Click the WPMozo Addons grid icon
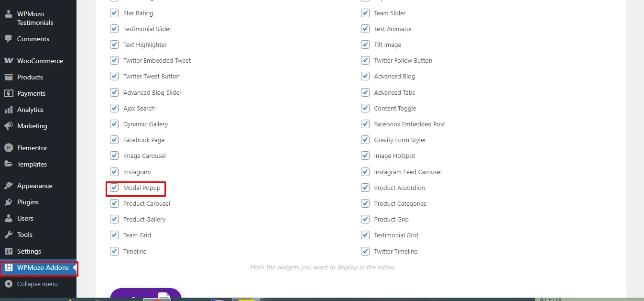This screenshot has height=301, width=644. pos(9,268)
